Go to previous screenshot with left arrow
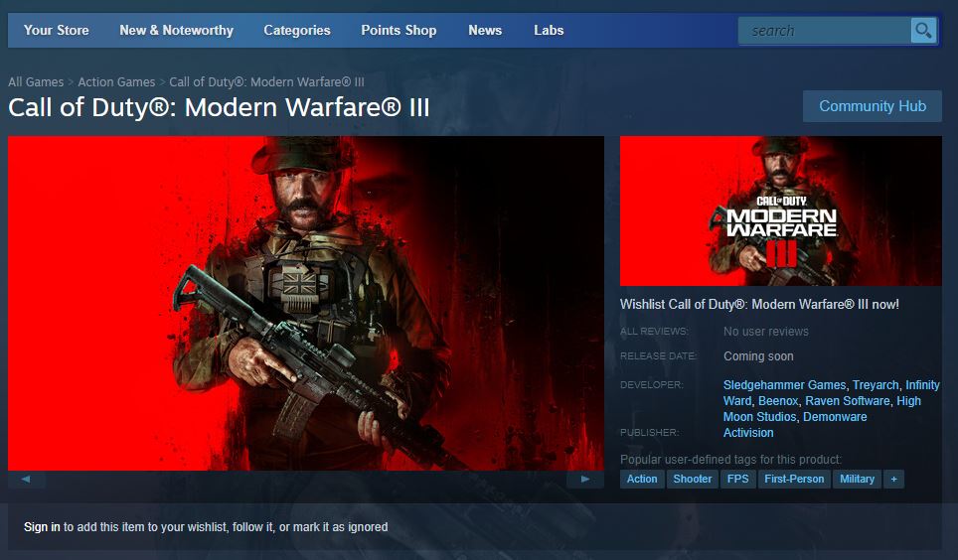The height and width of the screenshot is (560, 958). coord(26,480)
